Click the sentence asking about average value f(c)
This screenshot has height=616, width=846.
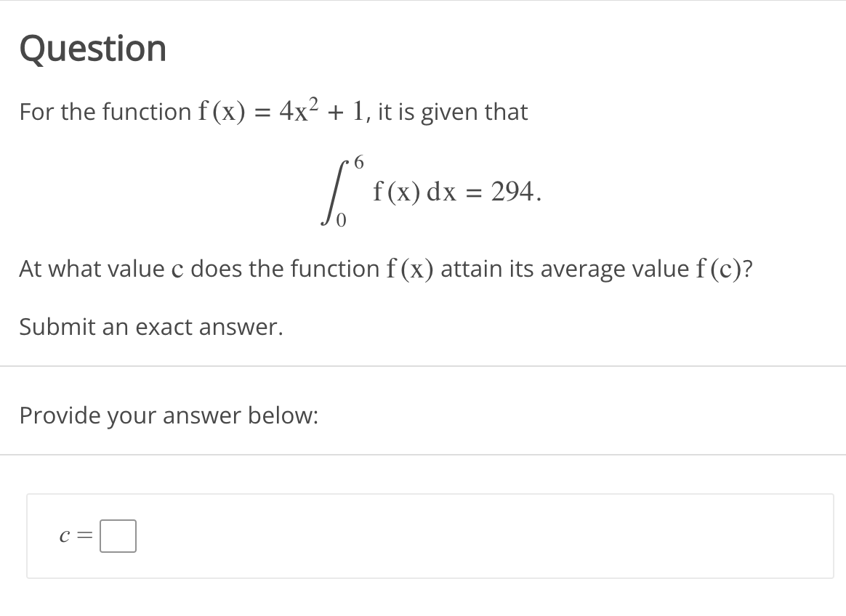[x=385, y=268]
